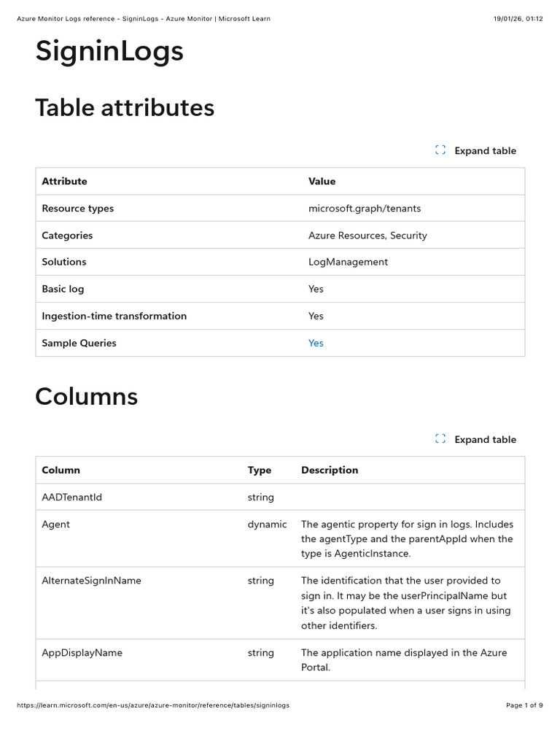Click the Agent row's dynamic type

coord(267,525)
